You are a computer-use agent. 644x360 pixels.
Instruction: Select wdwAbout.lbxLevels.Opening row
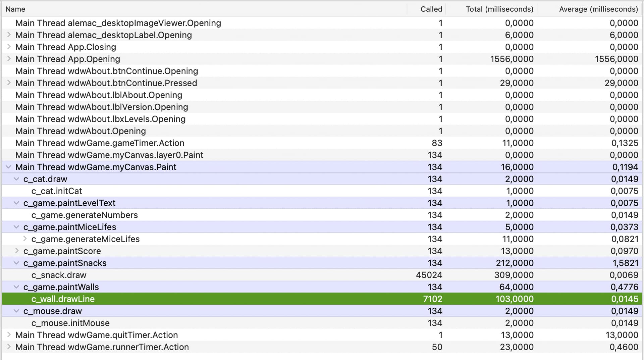pos(322,119)
